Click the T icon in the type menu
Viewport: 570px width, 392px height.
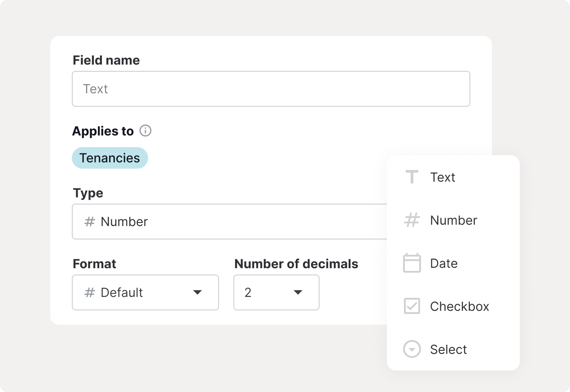point(412,177)
